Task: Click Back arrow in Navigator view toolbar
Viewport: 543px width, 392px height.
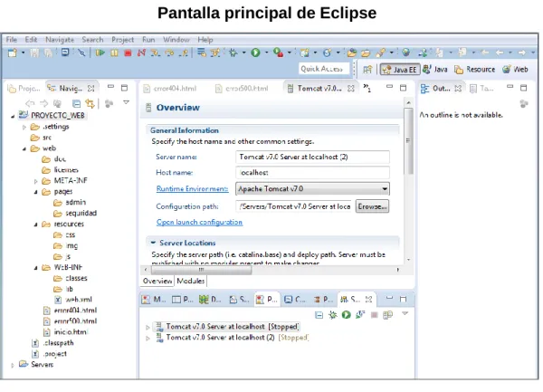Action: (30, 103)
